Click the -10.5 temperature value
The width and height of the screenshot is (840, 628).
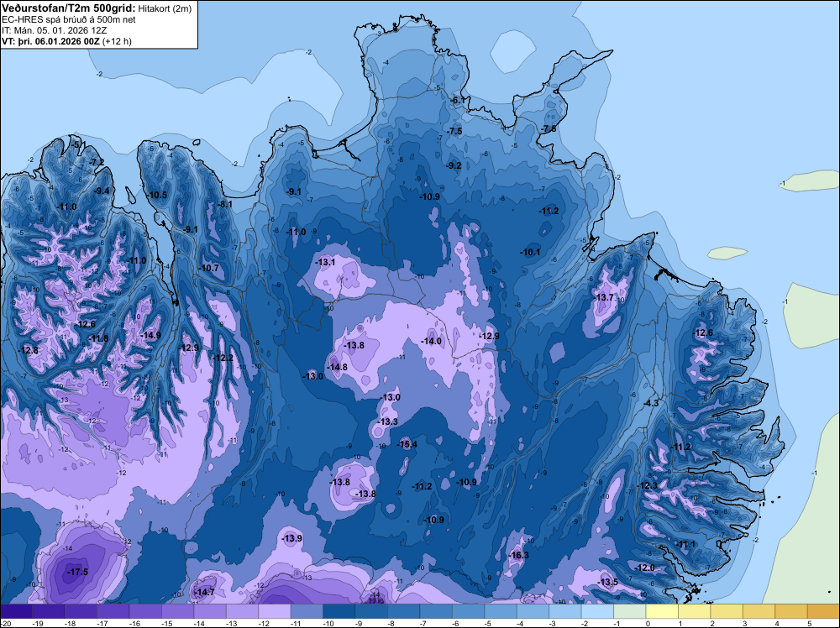tap(156, 196)
